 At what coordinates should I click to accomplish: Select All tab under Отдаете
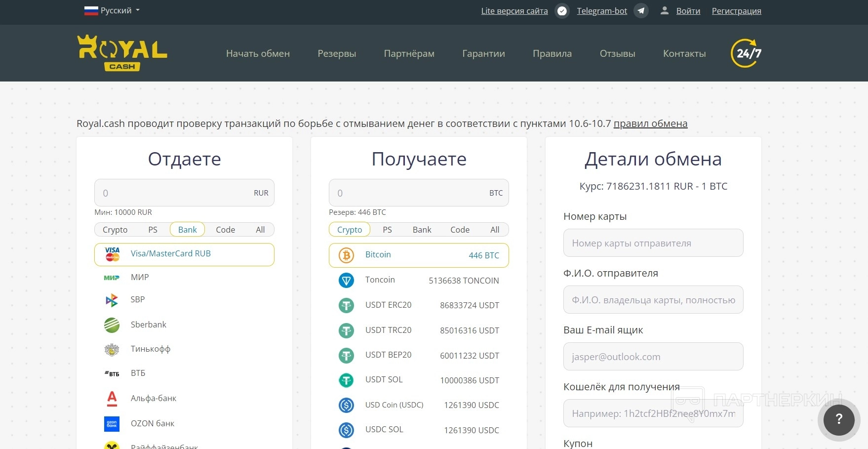tap(260, 230)
